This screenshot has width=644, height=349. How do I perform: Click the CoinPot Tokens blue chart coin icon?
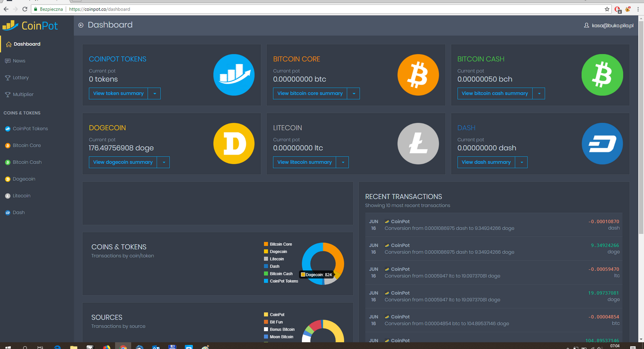[234, 75]
